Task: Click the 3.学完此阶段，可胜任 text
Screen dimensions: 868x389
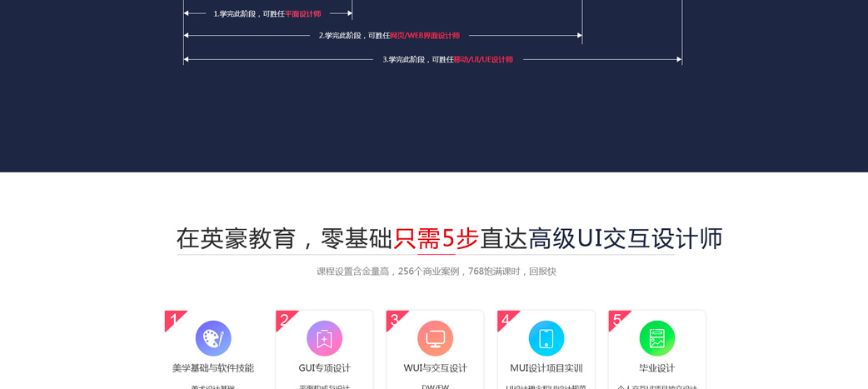Action: click(x=418, y=59)
